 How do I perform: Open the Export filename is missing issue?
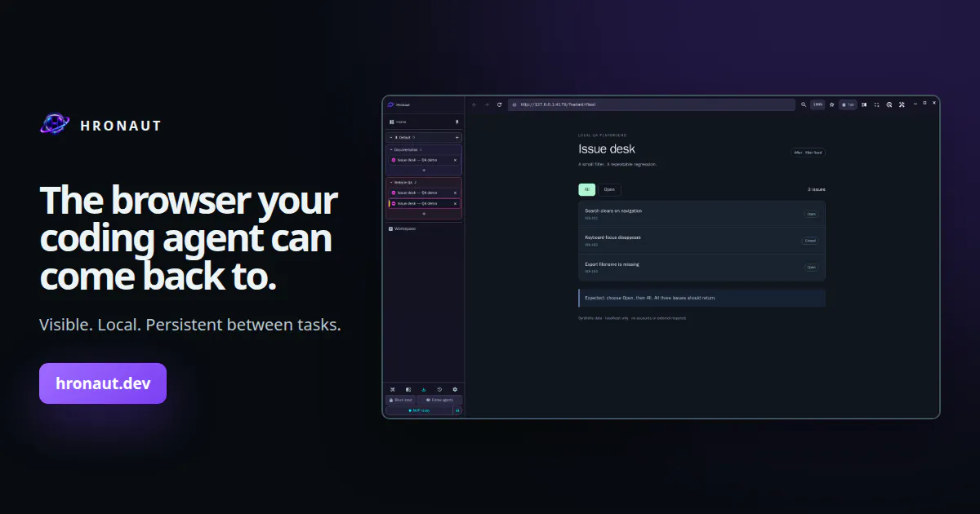[x=702, y=267]
